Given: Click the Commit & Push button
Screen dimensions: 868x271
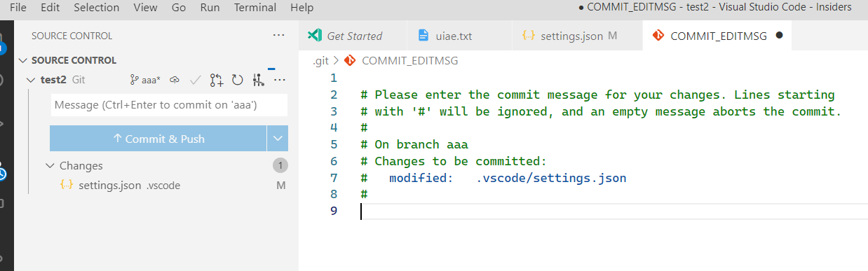Looking at the screenshot, I should pos(158,139).
